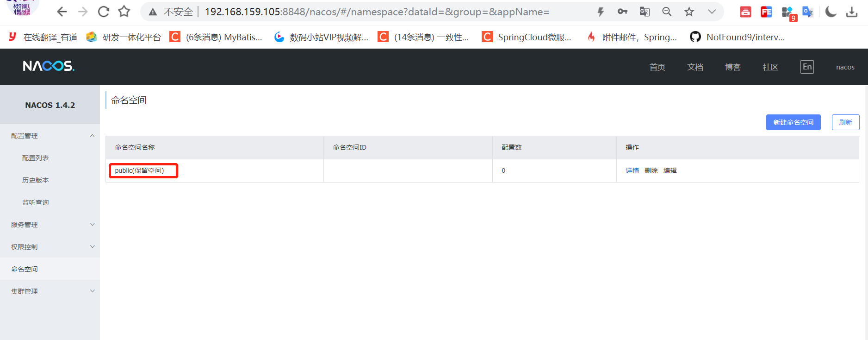Open the MyBatis CSDN bookmark
This screenshot has width=868, height=340.
216,37
